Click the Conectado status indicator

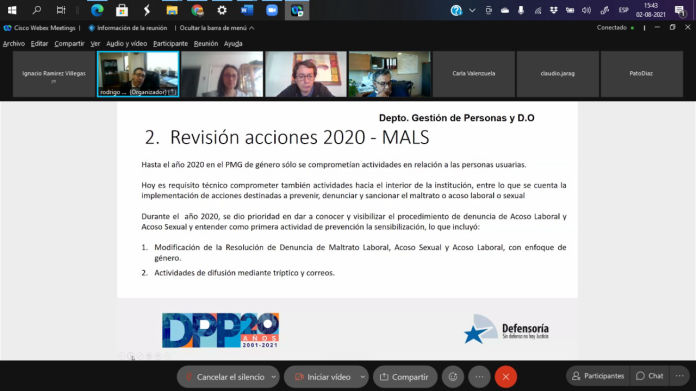[x=615, y=28]
